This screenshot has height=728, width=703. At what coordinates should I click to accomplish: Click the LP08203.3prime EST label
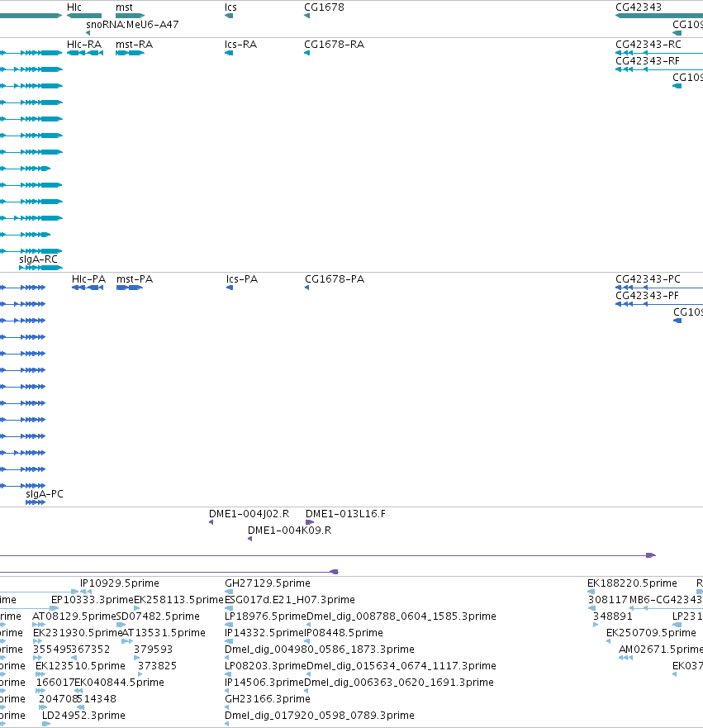point(265,666)
